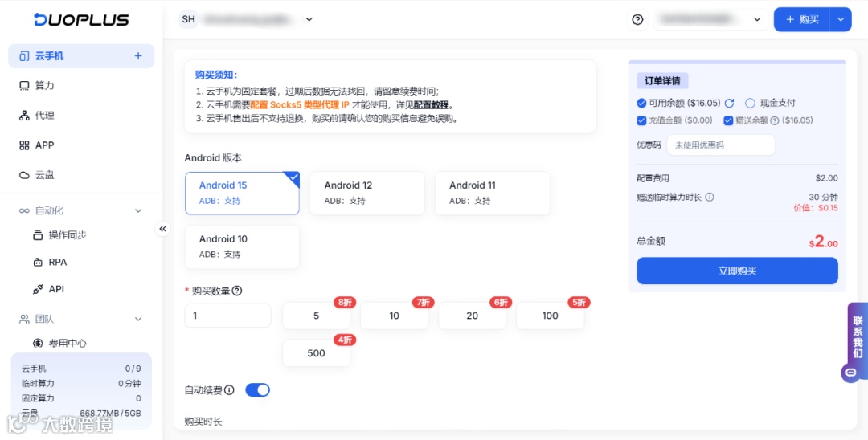Uncheck 赠送余额 checkbox
Screen dimensions: 868x440
[x=728, y=120]
